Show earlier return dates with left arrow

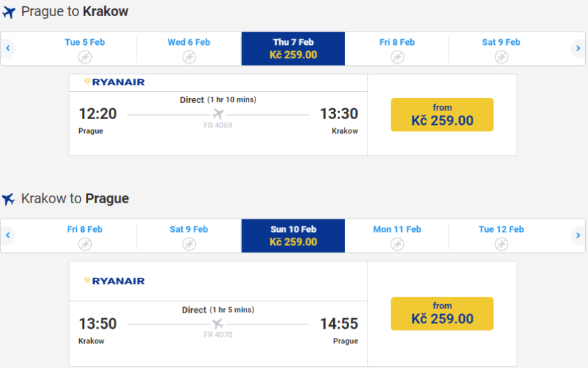click(x=8, y=236)
